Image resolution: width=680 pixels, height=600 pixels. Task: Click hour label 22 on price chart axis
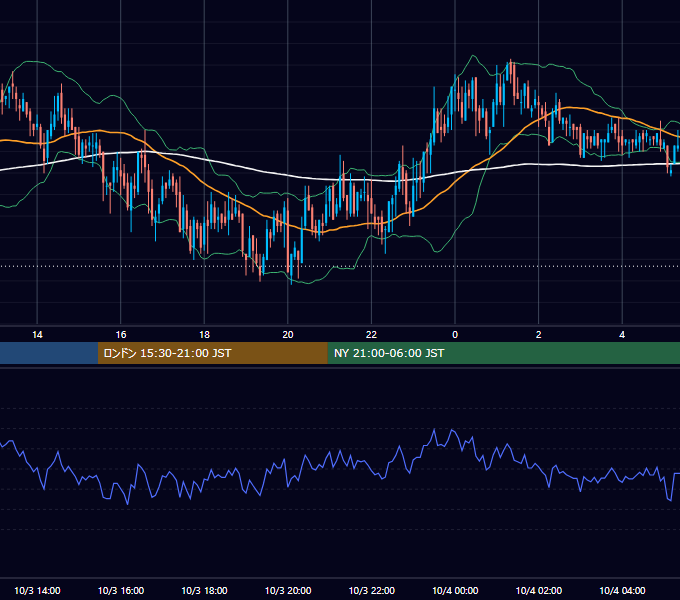371,334
